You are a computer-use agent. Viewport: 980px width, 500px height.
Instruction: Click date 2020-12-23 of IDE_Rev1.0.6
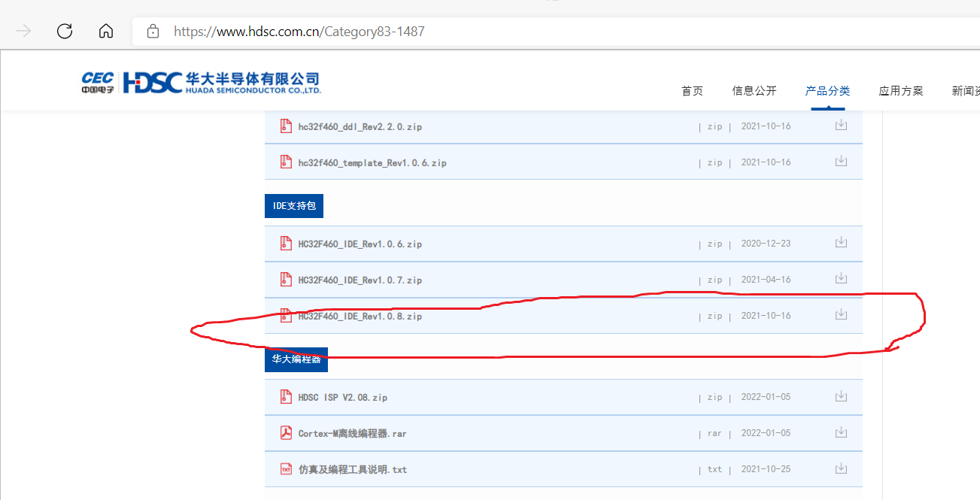click(766, 244)
